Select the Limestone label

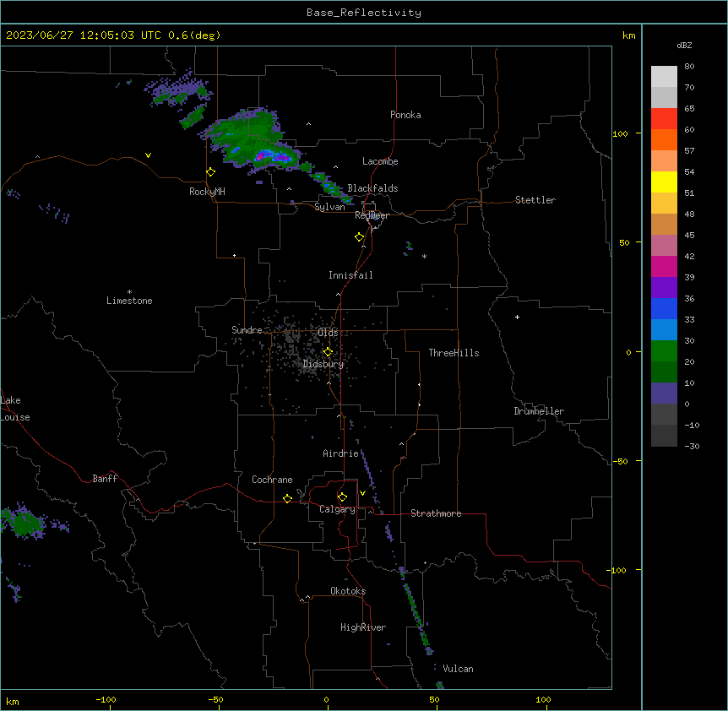coord(129,301)
